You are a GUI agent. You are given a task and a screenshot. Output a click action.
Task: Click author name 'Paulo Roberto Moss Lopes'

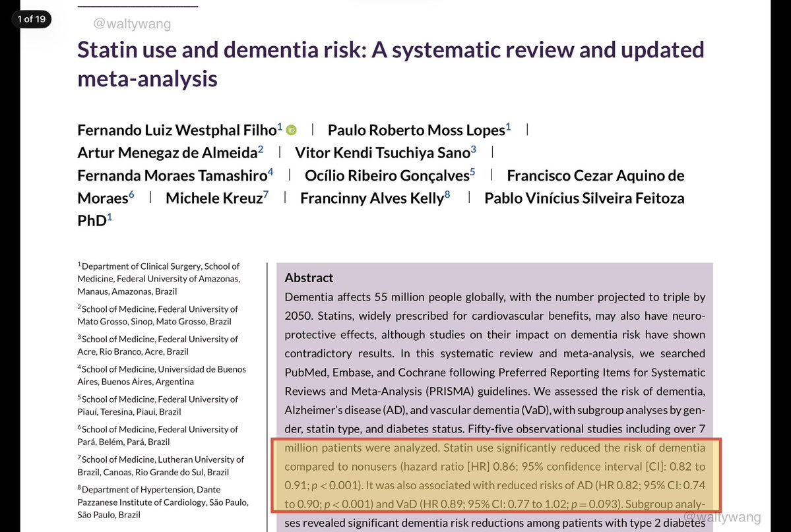pos(416,130)
